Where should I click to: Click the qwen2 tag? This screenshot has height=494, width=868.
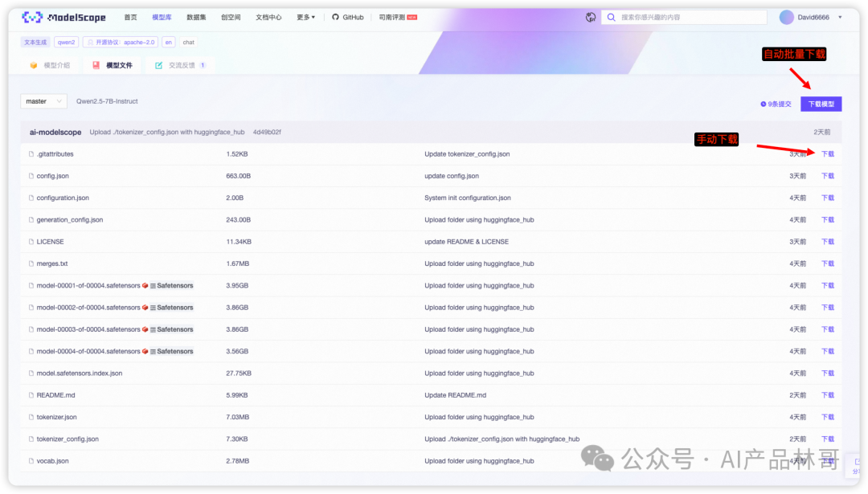[67, 42]
